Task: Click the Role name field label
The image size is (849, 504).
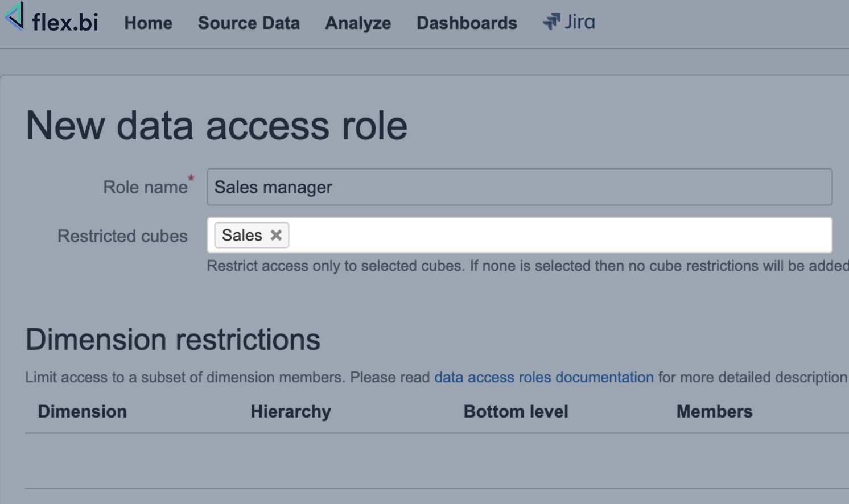Action: (145, 187)
